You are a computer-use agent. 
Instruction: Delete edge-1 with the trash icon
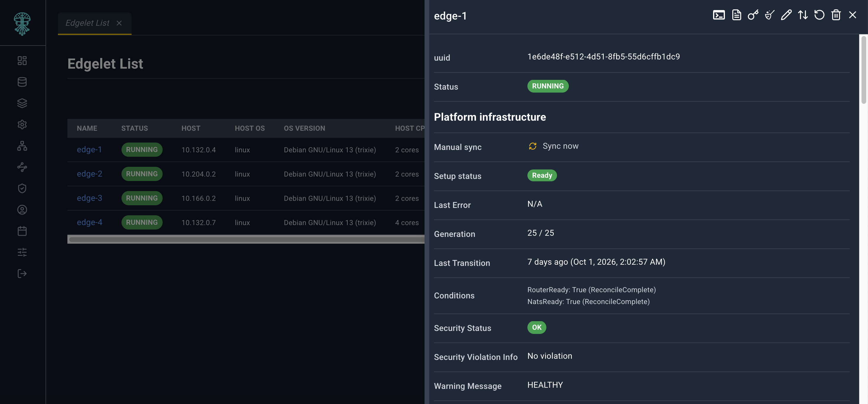coord(836,15)
